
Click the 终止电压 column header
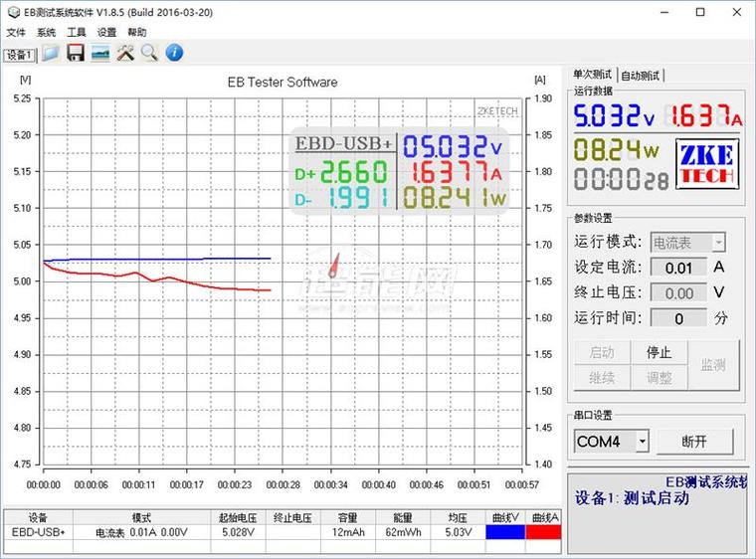(292, 517)
